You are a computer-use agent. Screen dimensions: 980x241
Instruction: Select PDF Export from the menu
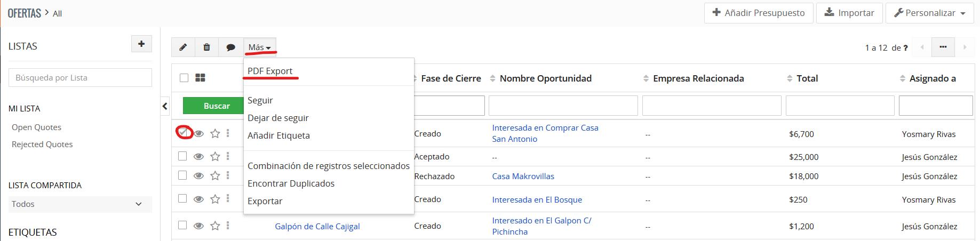[x=270, y=71]
